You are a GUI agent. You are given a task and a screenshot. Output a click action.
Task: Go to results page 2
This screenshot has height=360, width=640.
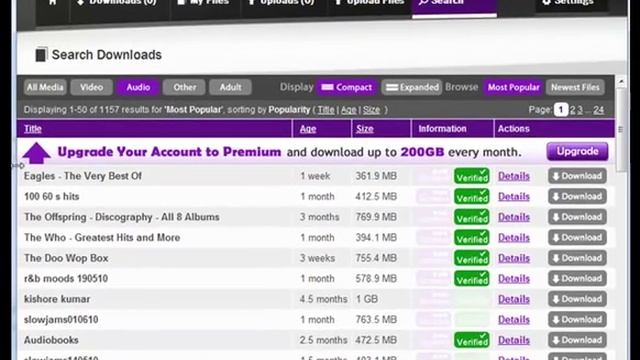pos(572,110)
